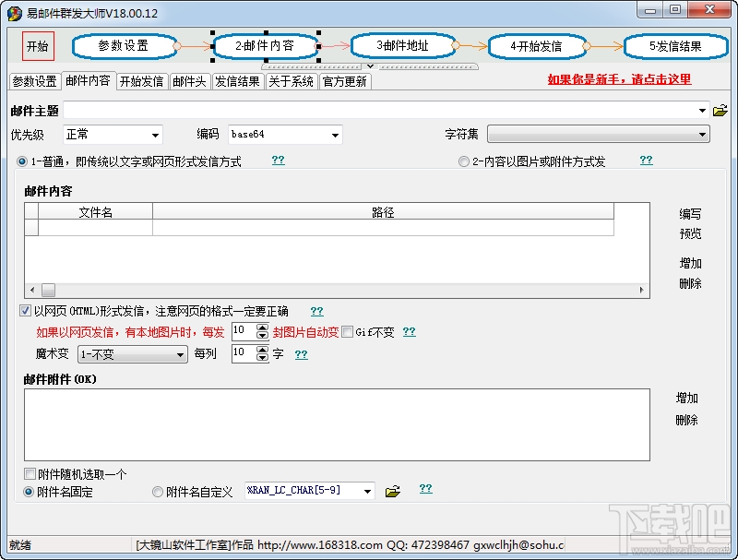
Task: Click the 开始 start box in workflow
Action: pos(38,46)
